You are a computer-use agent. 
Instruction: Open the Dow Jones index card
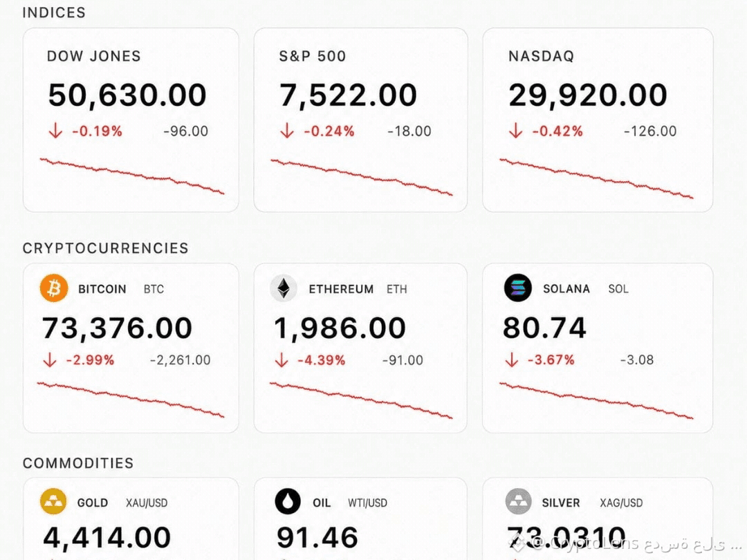click(131, 120)
